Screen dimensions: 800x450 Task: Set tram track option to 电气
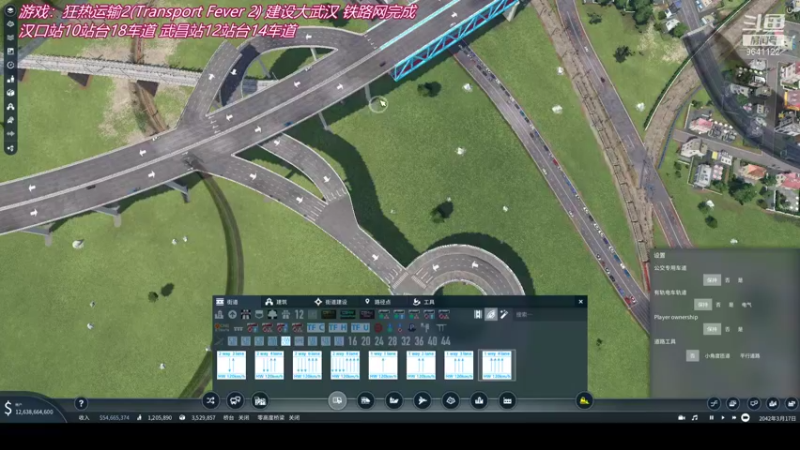pyautogui.click(x=746, y=305)
